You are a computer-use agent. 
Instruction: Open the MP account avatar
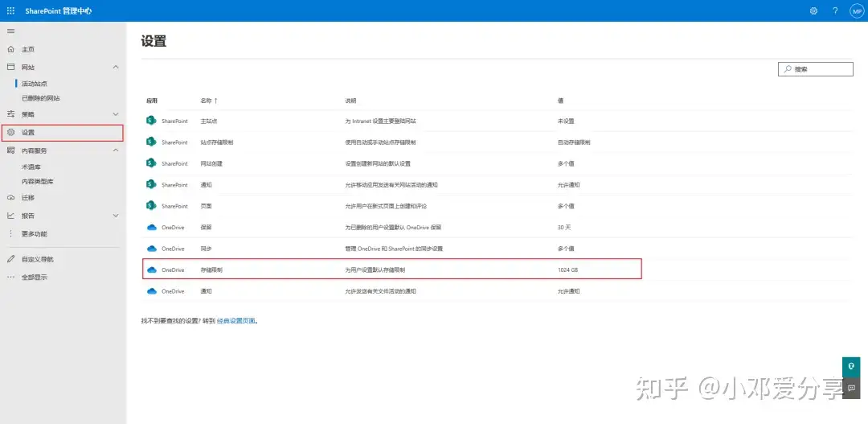[x=857, y=11]
